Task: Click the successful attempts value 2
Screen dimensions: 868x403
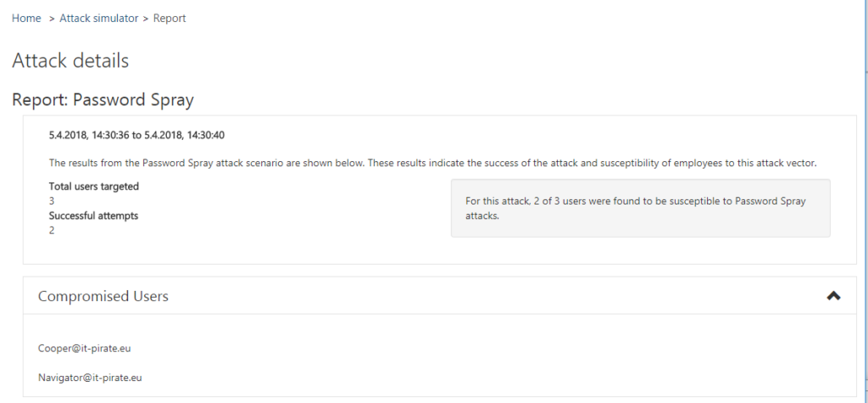Action: coord(52,231)
